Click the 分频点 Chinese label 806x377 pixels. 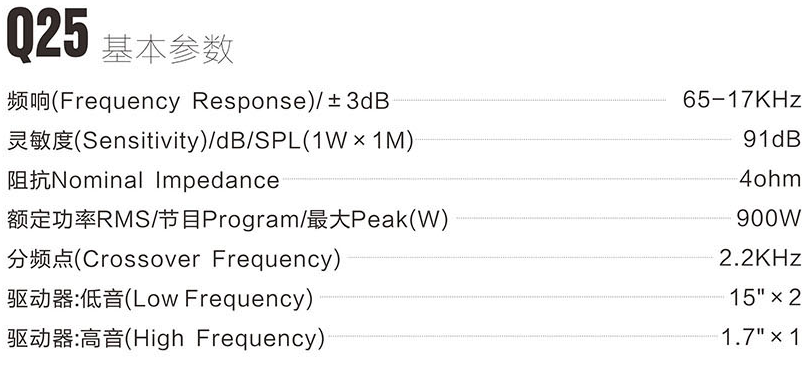[41, 259]
